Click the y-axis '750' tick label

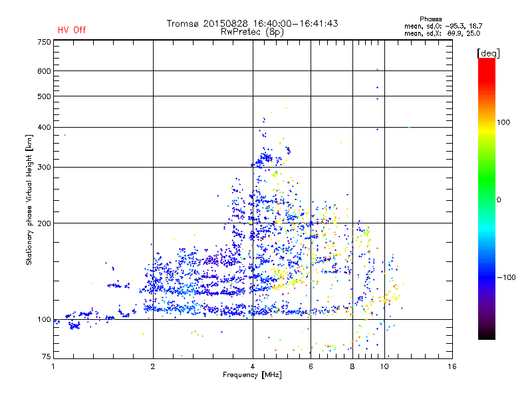[x=44, y=42]
